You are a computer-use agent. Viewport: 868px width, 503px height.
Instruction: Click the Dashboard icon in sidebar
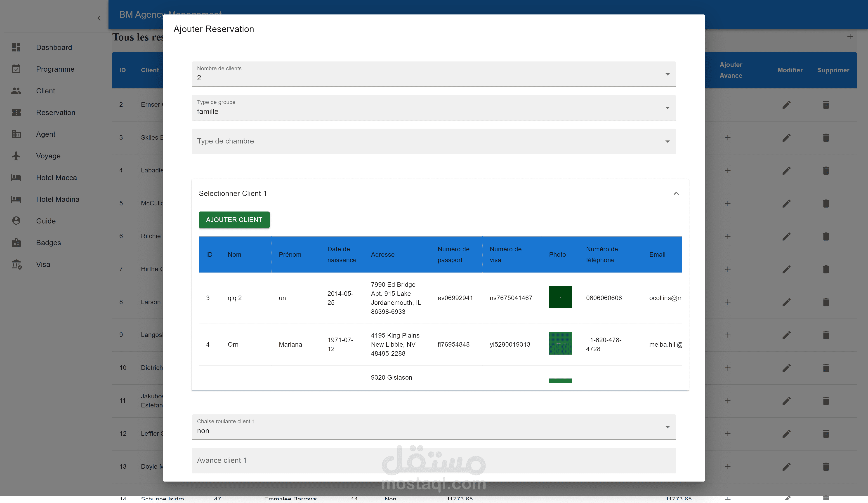tap(16, 47)
